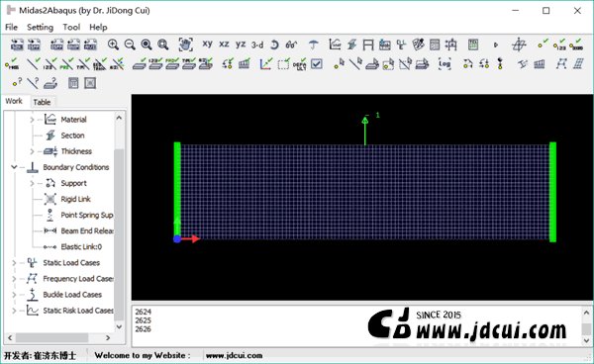
Task: Switch to the xy view
Action: pos(207,44)
